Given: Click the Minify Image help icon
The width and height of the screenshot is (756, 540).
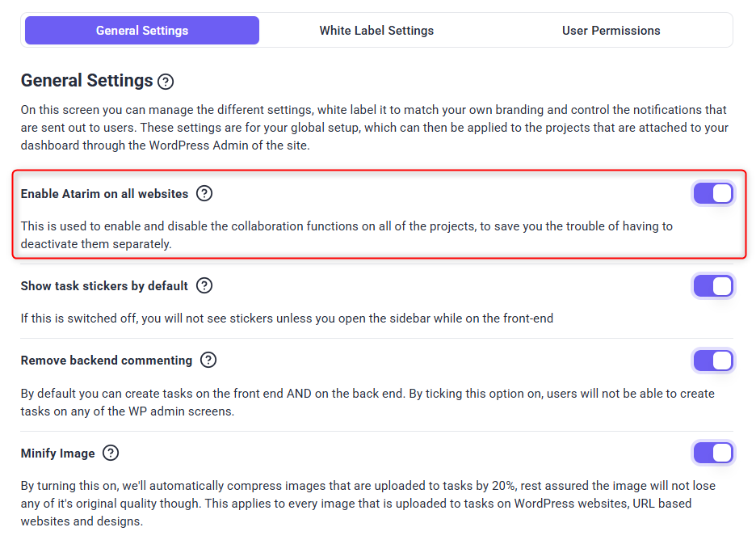Looking at the screenshot, I should [x=111, y=454].
